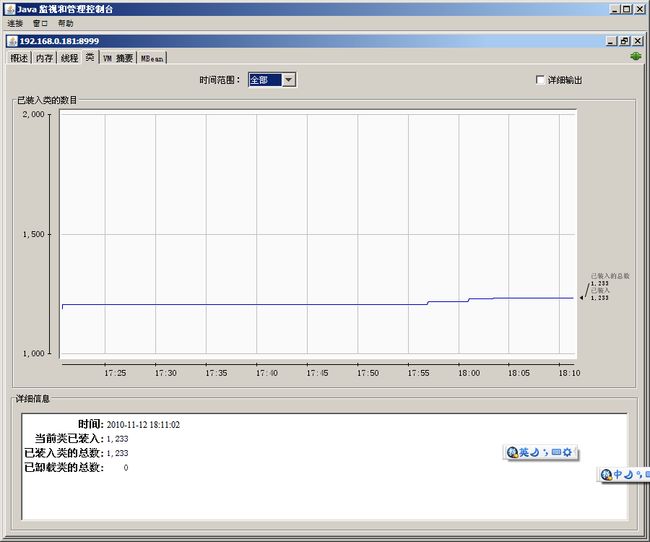The width and height of the screenshot is (650, 542).
Task: Switch to the 线程 tab
Action: pos(69,58)
